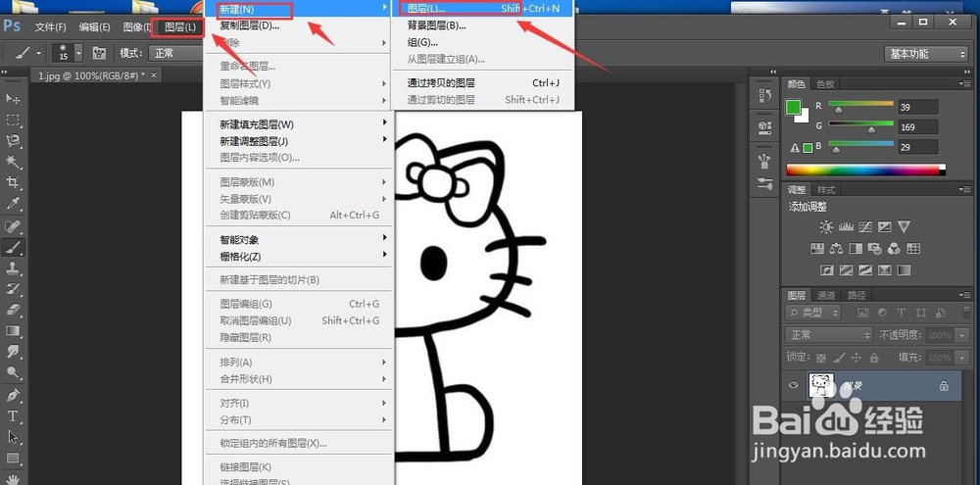Select the Eraser tool
980x485 pixels.
tap(13, 310)
